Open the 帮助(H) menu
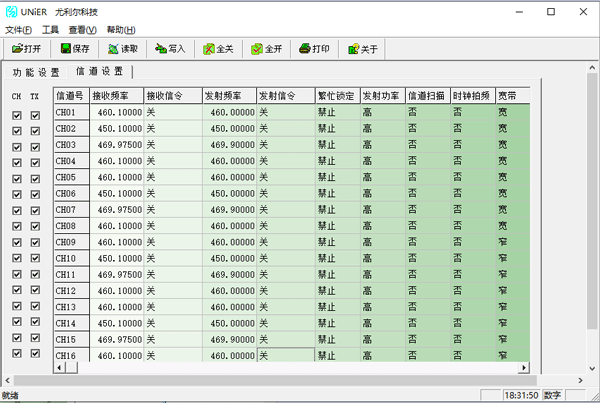This screenshot has height=403, width=600. [x=122, y=30]
